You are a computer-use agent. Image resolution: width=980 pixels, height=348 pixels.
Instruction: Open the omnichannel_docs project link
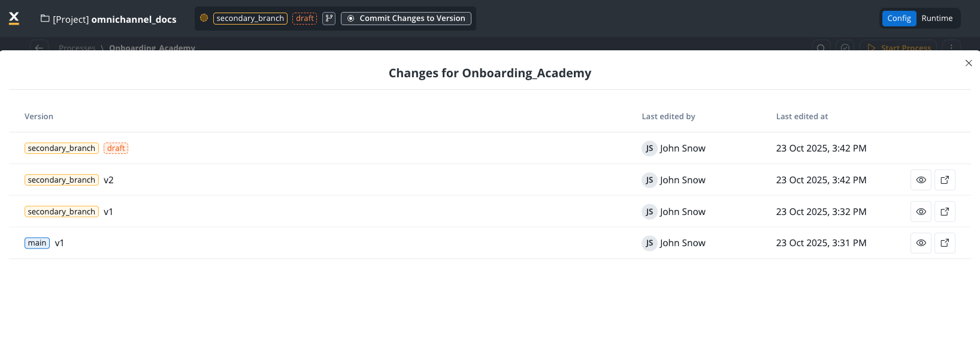pyautogui.click(x=134, y=19)
